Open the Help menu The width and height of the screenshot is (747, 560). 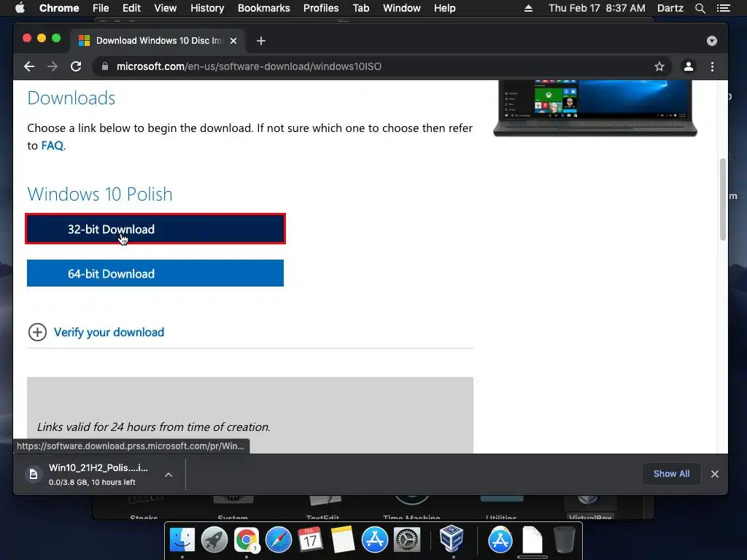444,8
